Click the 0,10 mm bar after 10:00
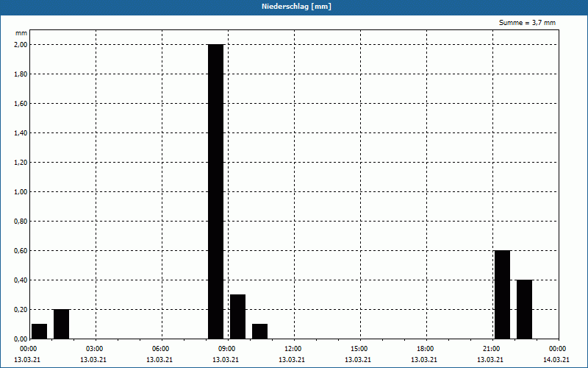The image size is (588, 368). [x=260, y=331]
